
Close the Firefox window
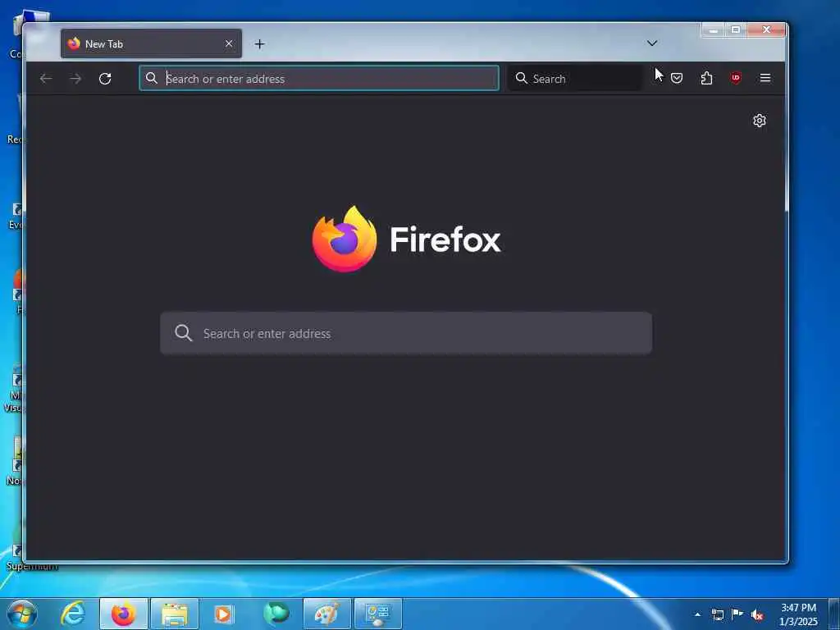(767, 30)
